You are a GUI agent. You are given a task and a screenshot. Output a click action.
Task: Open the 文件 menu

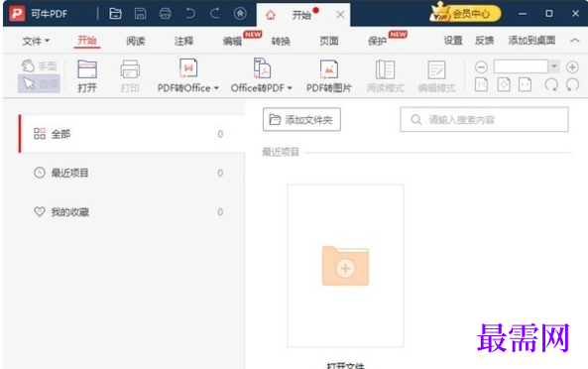point(36,41)
